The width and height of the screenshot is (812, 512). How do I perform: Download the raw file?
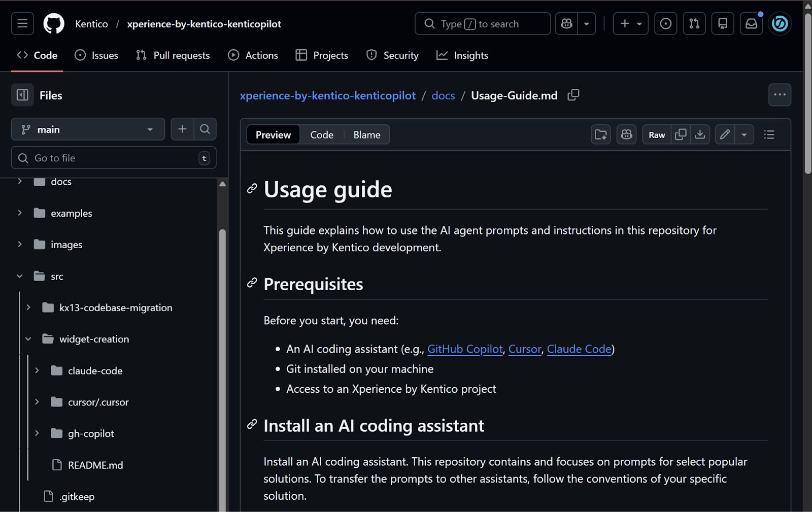700,134
